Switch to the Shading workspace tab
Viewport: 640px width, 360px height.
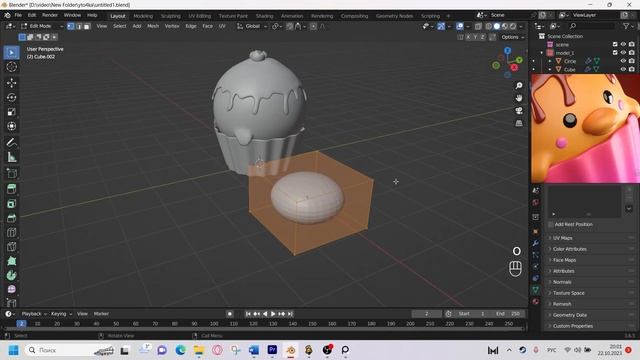264,16
